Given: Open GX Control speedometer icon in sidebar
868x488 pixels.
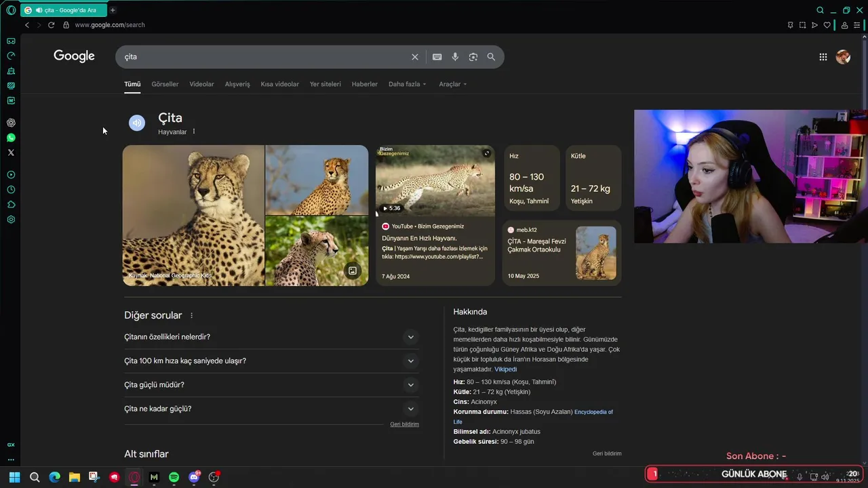Looking at the screenshot, I should (x=11, y=56).
